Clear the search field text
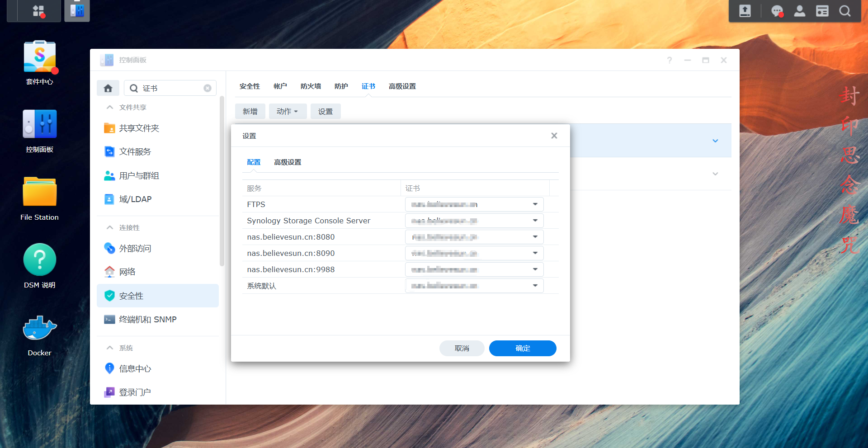 [208, 88]
